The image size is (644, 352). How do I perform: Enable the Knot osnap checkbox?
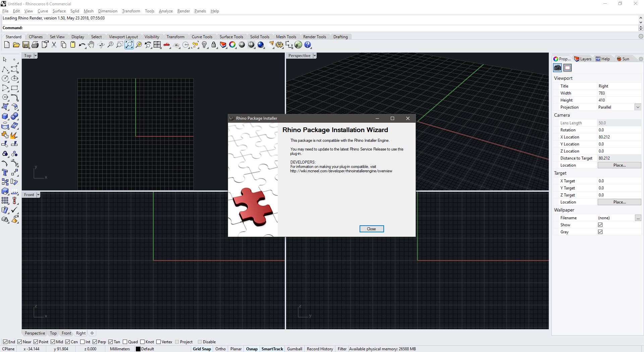[x=142, y=342]
